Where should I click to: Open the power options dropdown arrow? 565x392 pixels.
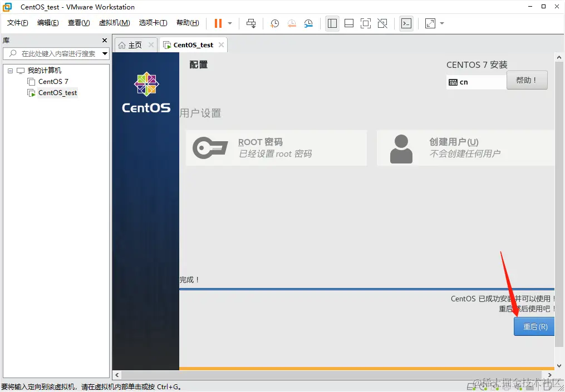[x=230, y=23]
